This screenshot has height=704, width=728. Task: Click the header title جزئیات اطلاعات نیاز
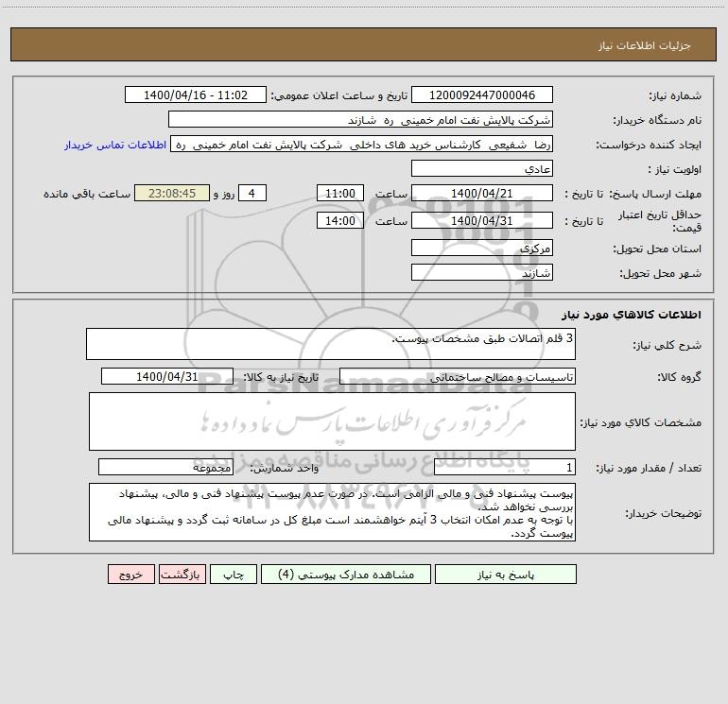pyautogui.click(x=645, y=45)
